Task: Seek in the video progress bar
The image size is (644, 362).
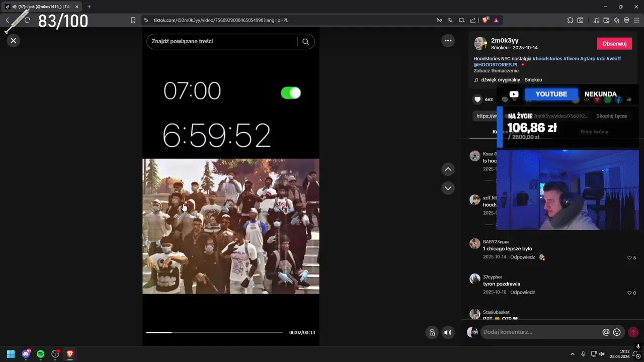Action: point(214,332)
